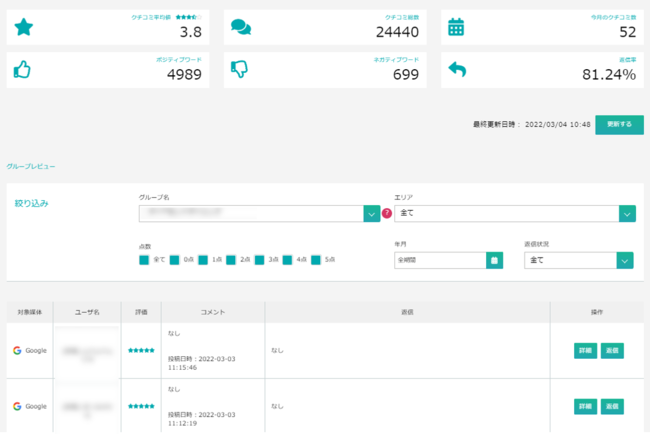The height and width of the screenshot is (434, 650).
Task: Open the 年月 calendar date picker
Action: (494, 260)
